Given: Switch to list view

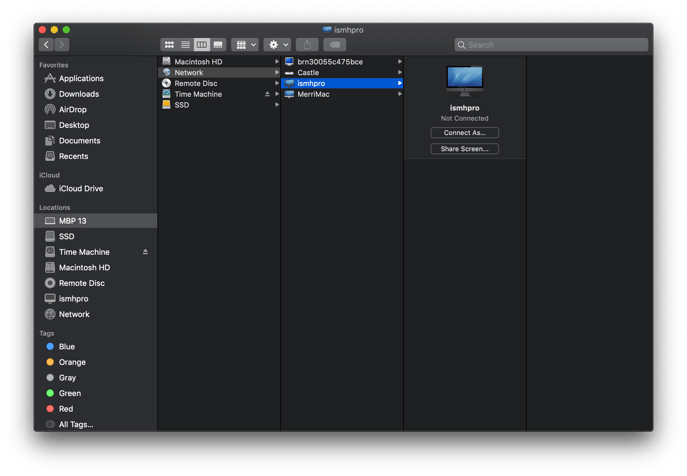Looking at the screenshot, I should 185,44.
